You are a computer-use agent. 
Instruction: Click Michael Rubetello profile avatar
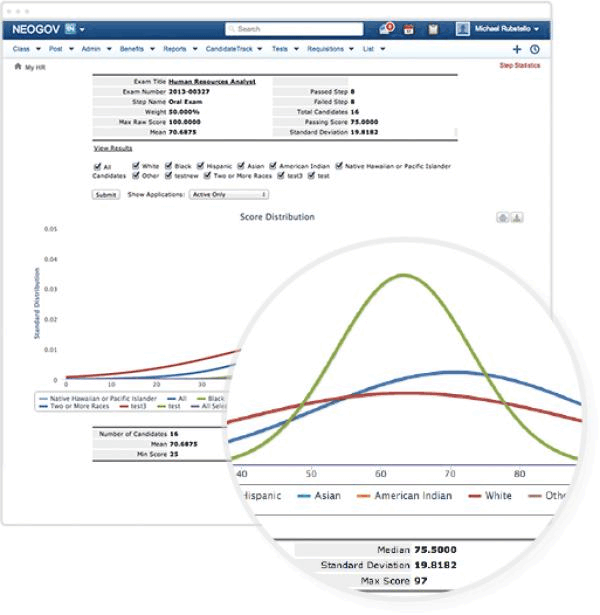(463, 29)
